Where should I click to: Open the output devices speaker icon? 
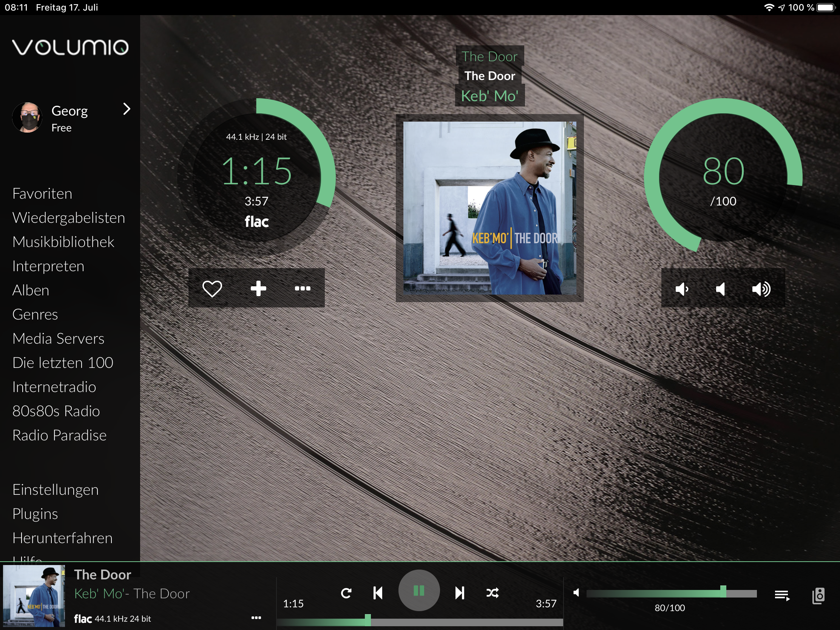coord(818,596)
